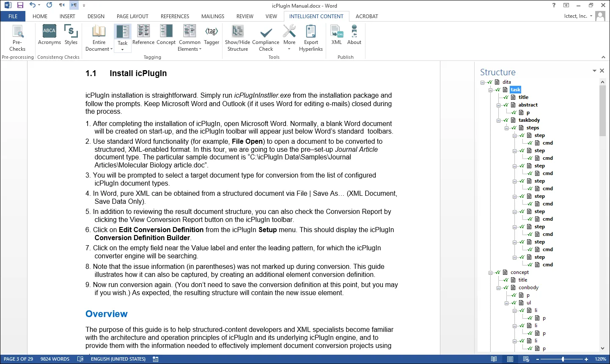Expand the Entire Document dropdown arrow

click(112, 49)
